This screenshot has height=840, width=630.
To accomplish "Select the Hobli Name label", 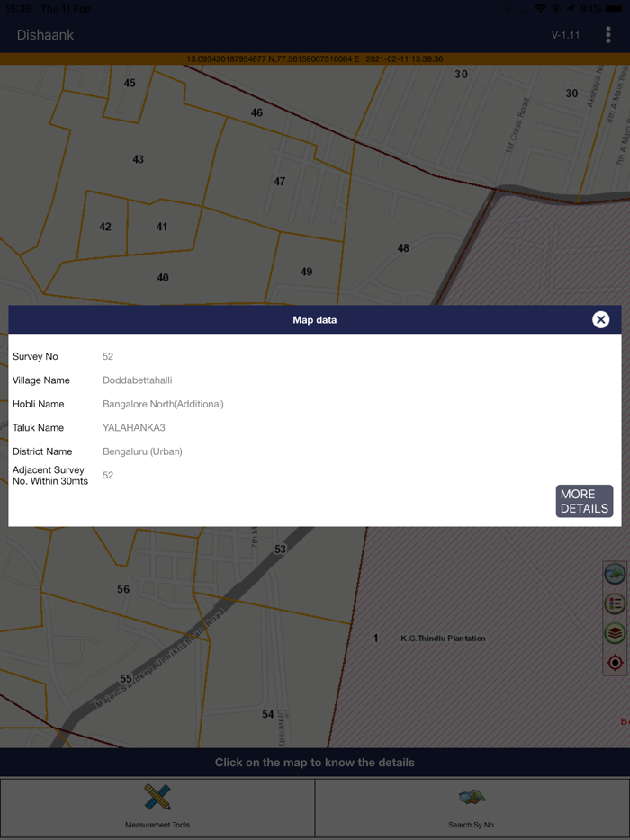I will [38, 404].
